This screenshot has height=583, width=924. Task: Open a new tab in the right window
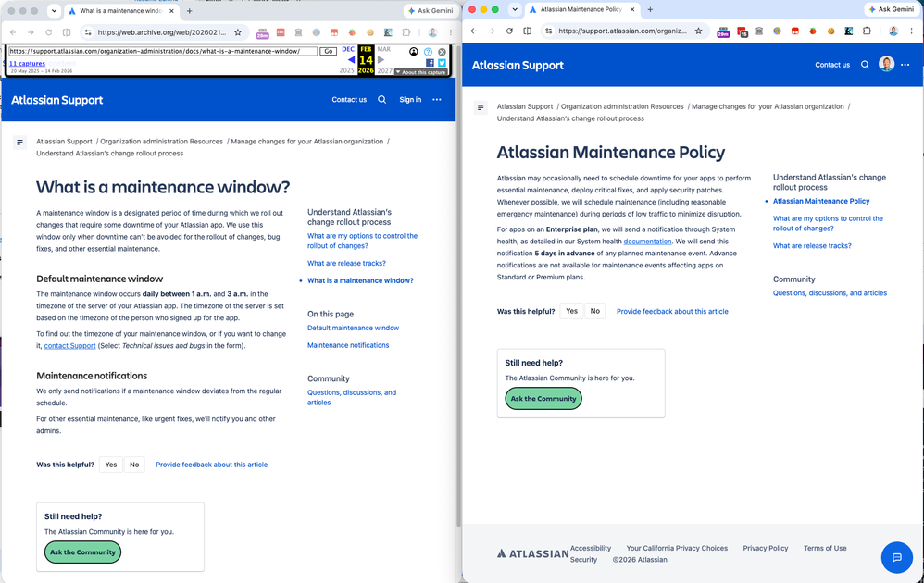tap(650, 9)
